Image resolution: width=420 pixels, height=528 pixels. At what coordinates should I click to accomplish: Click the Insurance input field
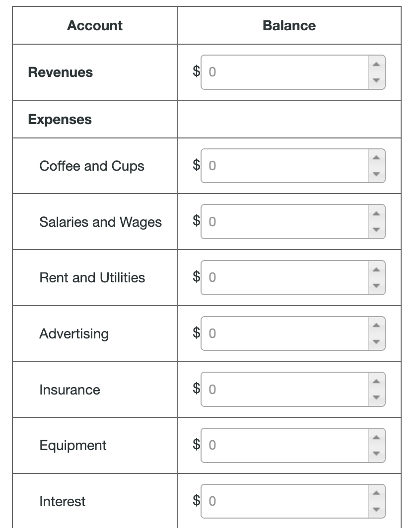(x=283, y=390)
